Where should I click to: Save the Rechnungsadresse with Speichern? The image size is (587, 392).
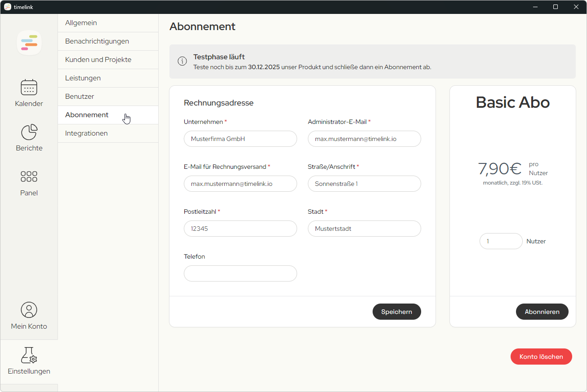pyautogui.click(x=396, y=312)
